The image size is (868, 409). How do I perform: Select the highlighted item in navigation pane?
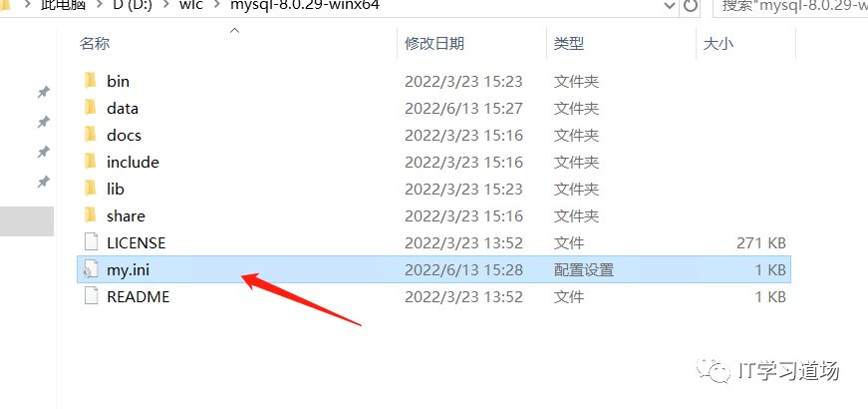point(27,221)
